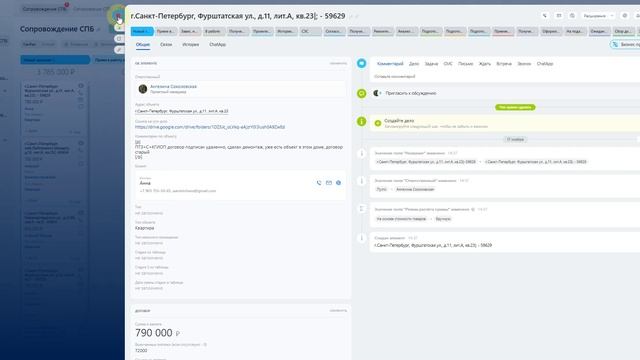Select stage В работе in pipeline bar
Image resolution: width=640 pixels, height=360 pixels.
214,31
